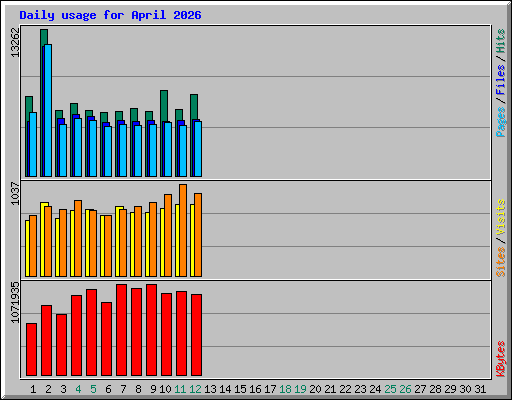Select green weekend day 12 label

(195, 389)
